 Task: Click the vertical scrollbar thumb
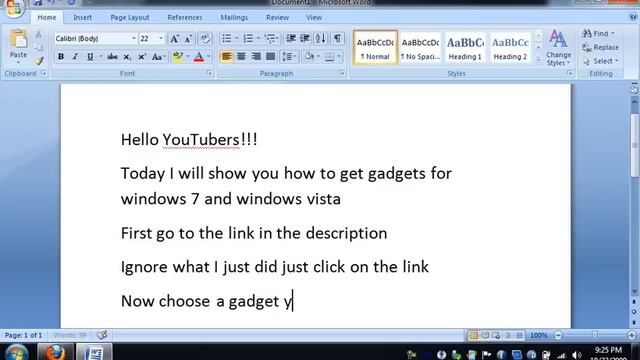click(x=634, y=146)
